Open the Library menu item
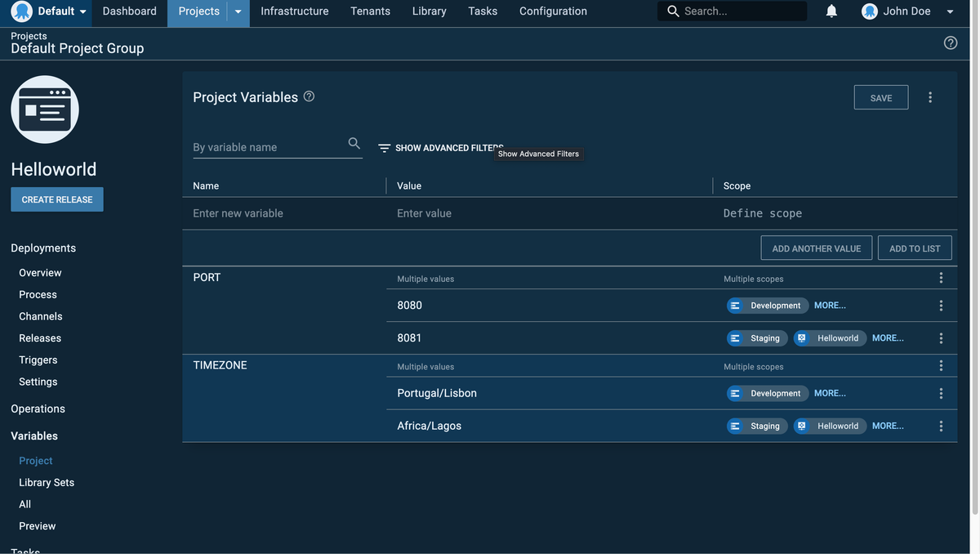Image resolution: width=980 pixels, height=554 pixels. coord(429,11)
